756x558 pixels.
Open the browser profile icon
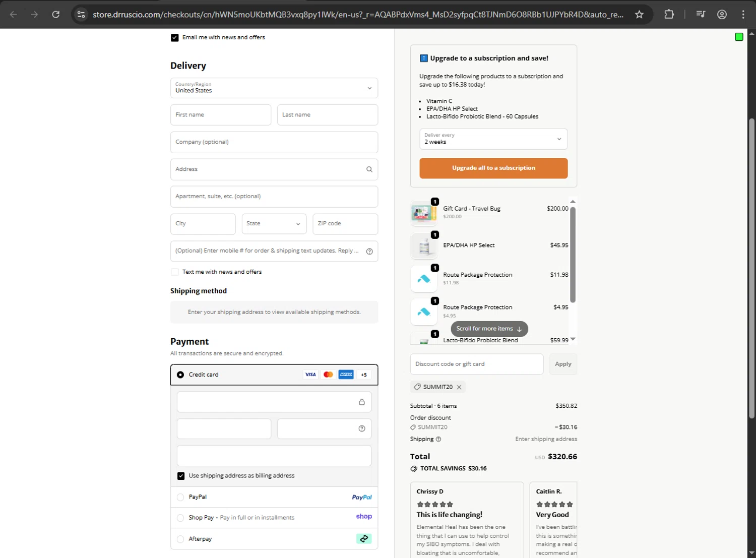tap(722, 15)
